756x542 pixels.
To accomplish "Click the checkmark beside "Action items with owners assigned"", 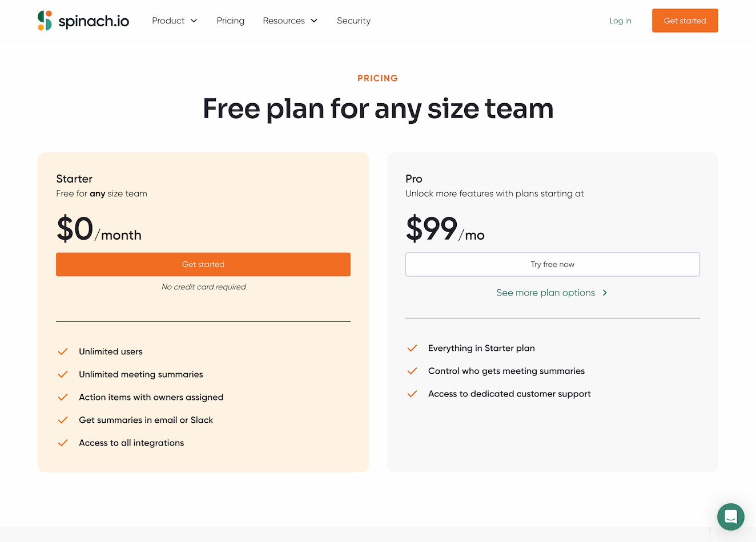I will tap(62, 397).
